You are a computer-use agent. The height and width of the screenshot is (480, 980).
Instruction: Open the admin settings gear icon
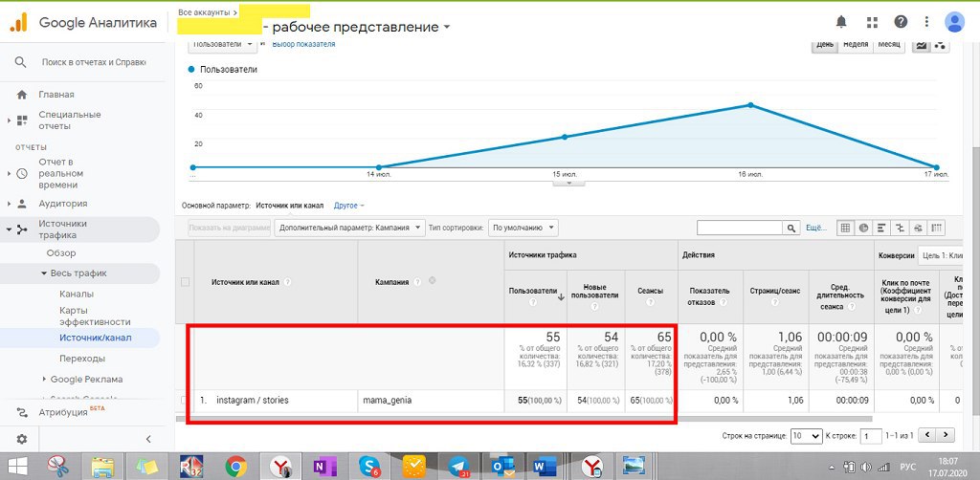click(x=22, y=439)
